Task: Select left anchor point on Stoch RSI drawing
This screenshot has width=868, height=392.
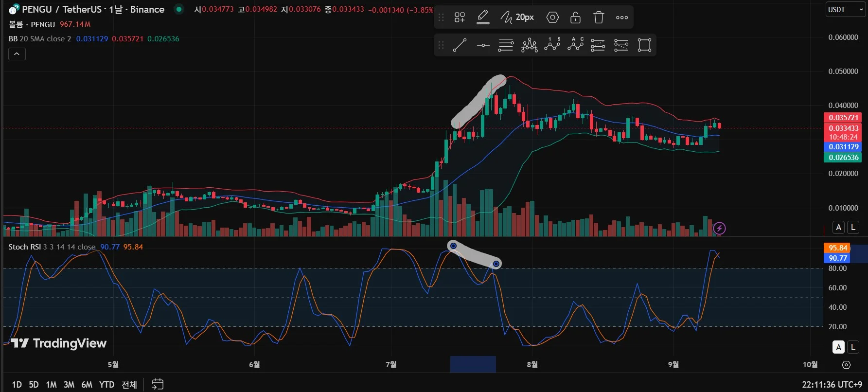Action: 453,246
